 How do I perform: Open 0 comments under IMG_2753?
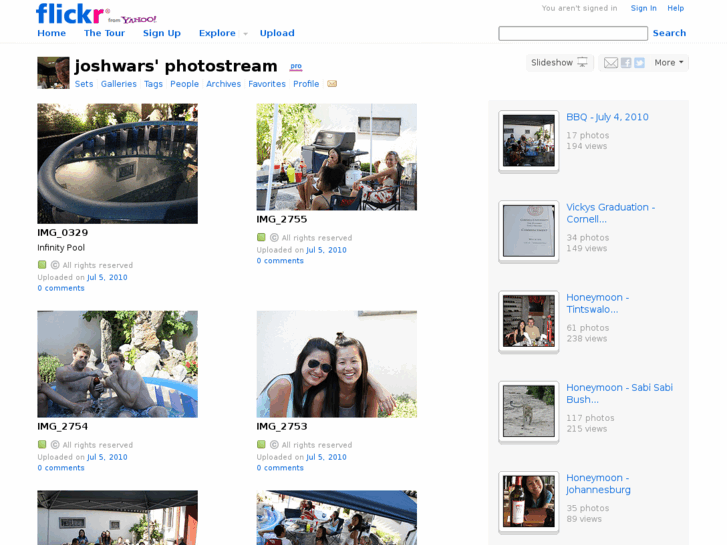pyautogui.click(x=280, y=468)
